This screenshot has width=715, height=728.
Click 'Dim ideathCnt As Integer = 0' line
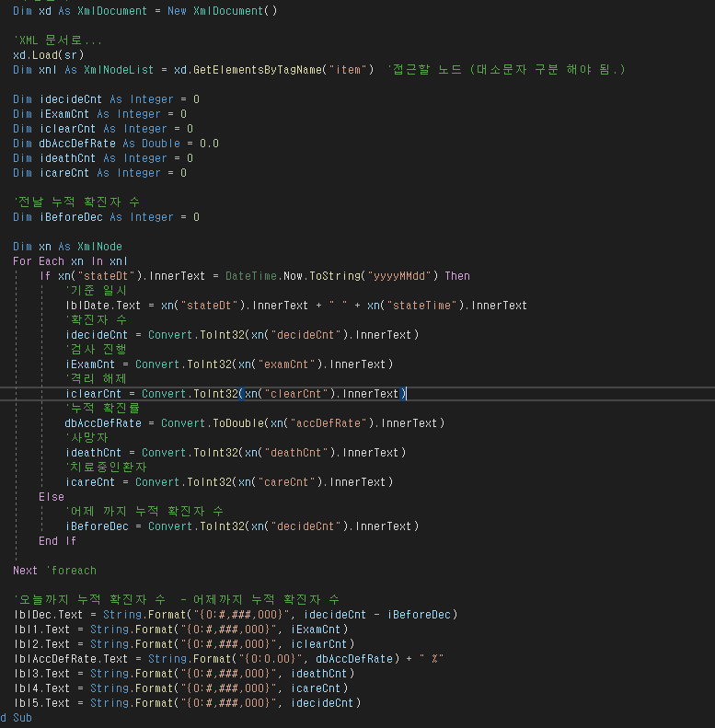point(103,158)
